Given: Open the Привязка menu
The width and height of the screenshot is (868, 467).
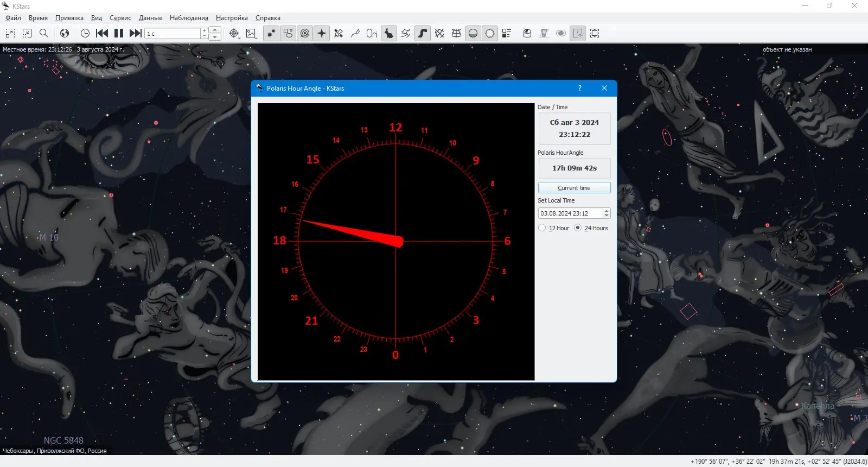Looking at the screenshot, I should coord(69,18).
